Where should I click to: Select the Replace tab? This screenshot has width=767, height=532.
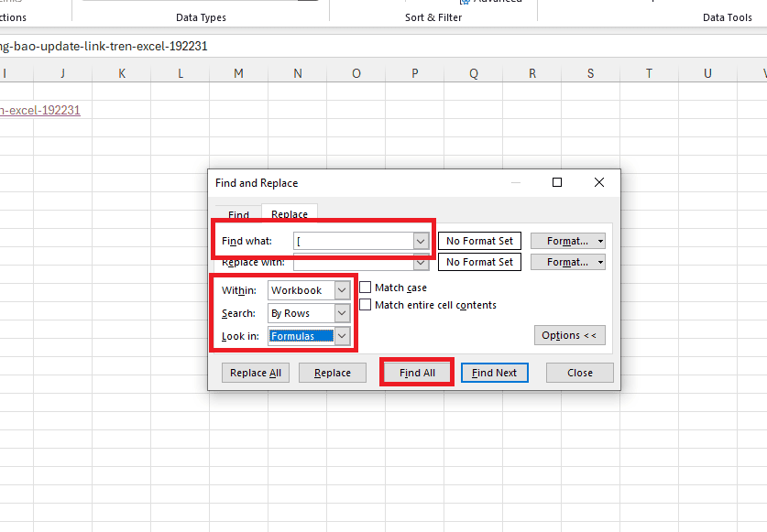coord(290,213)
